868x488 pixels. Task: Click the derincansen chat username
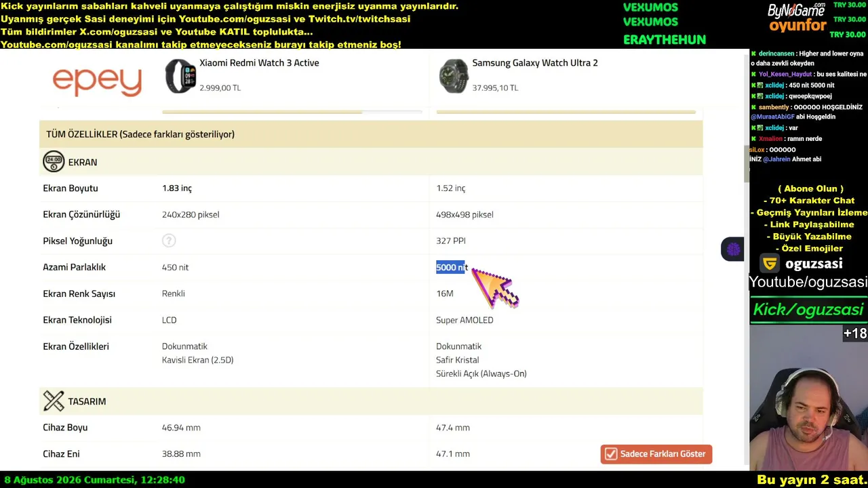[x=777, y=54]
